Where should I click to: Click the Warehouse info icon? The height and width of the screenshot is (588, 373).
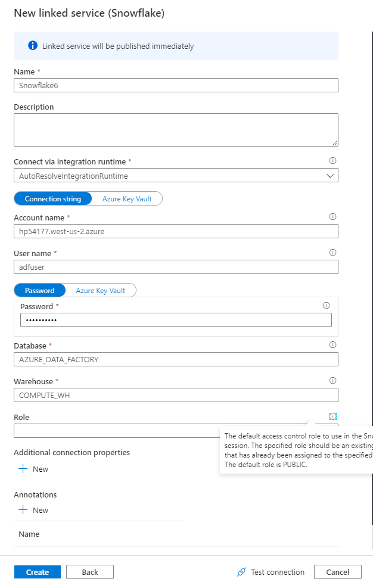tap(332, 381)
